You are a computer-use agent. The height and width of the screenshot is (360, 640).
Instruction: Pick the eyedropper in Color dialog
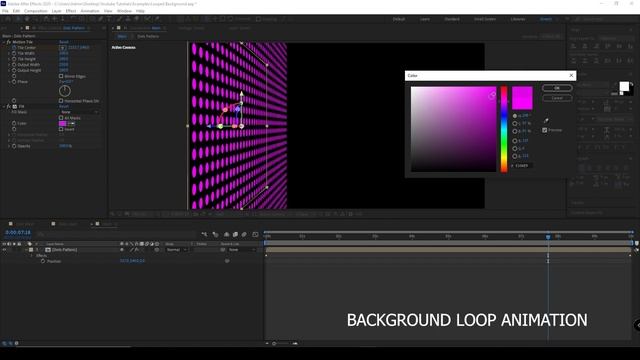546,120
